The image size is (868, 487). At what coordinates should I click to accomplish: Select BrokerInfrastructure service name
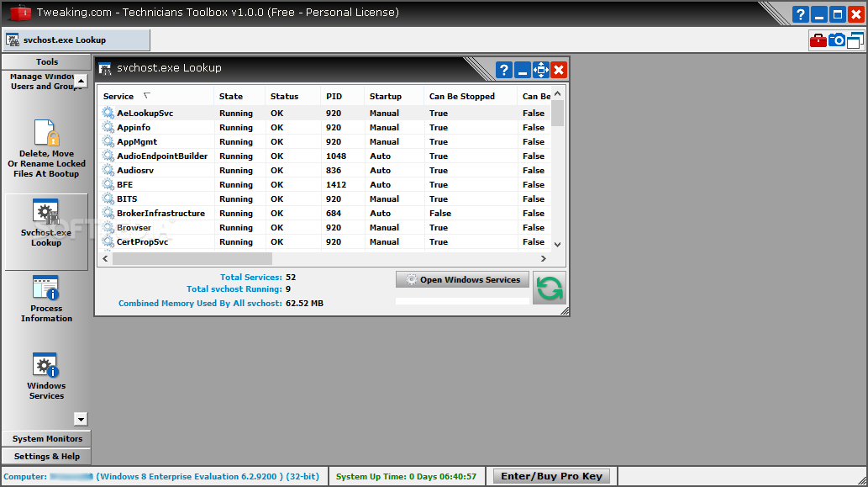[x=160, y=214]
